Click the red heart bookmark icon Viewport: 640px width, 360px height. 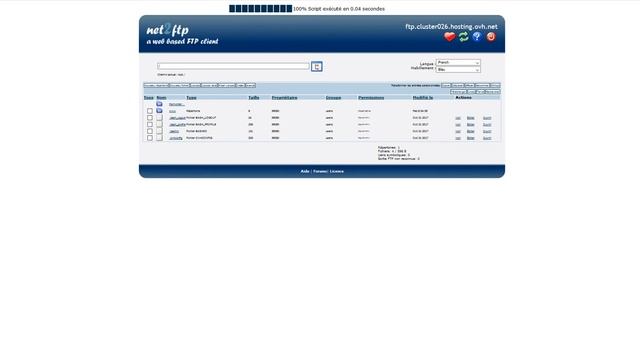point(449,37)
